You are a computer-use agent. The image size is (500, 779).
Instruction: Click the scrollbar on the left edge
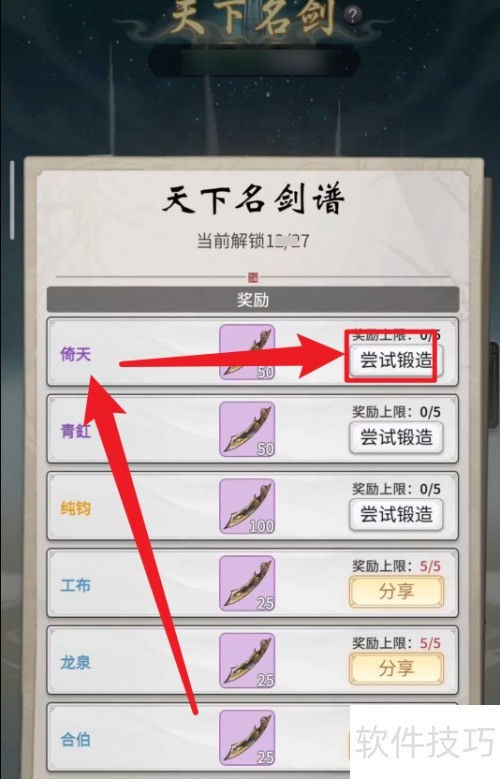pyautogui.click(x=12, y=200)
